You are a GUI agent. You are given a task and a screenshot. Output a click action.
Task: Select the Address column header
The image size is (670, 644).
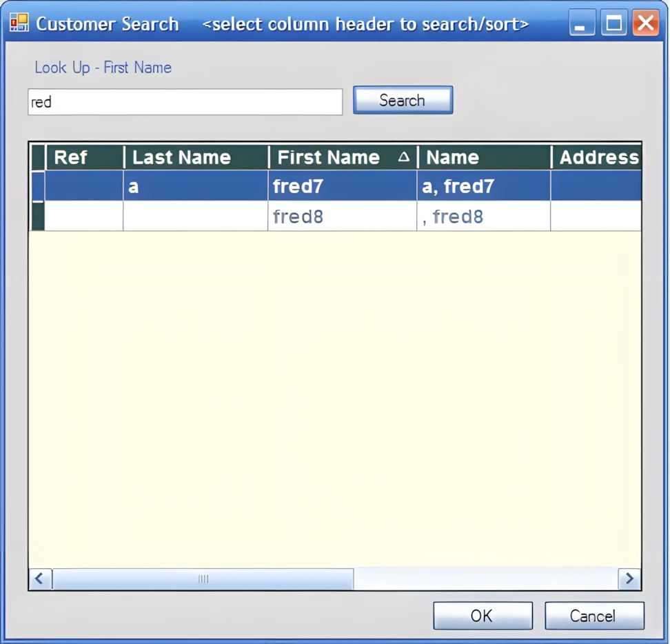coord(597,157)
